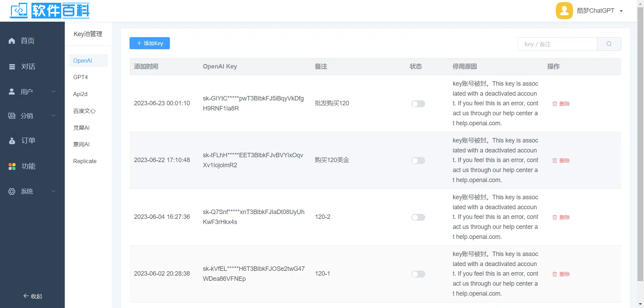Screen dimensions: 644x308
Task: Click the 软件百科 logo at top left
Action: coord(50,11)
